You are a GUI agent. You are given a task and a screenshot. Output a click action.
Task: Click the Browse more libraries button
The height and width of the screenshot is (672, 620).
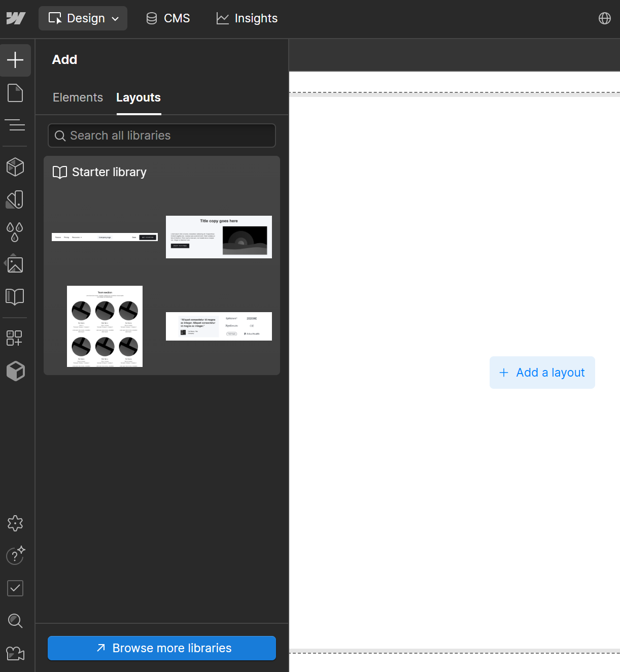point(162,648)
